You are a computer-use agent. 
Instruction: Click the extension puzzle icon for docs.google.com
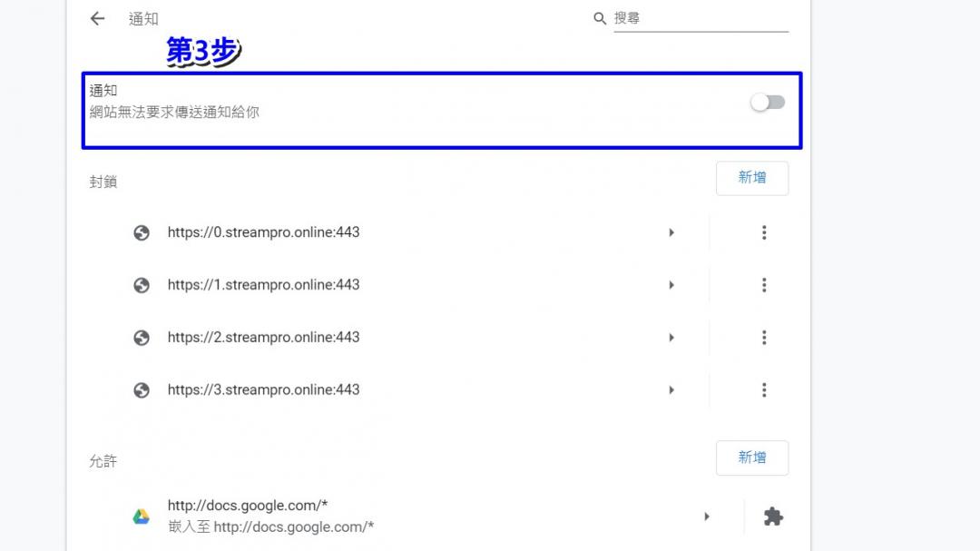tap(772, 517)
